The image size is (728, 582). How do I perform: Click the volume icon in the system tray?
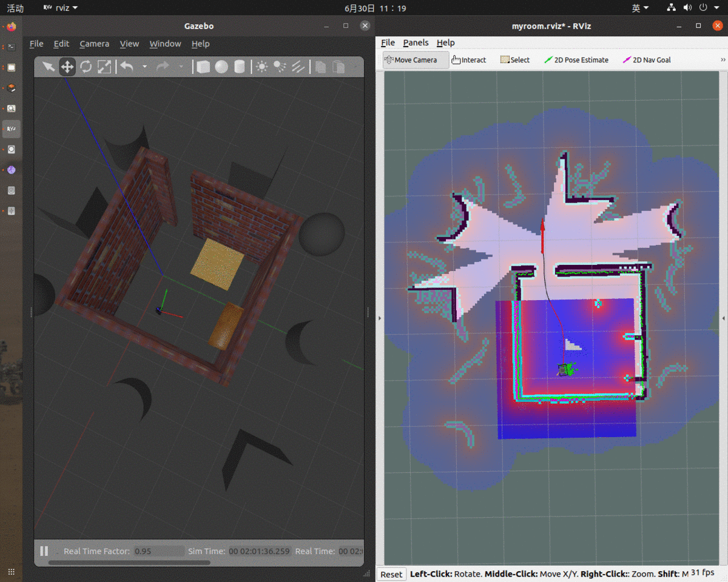687,8
